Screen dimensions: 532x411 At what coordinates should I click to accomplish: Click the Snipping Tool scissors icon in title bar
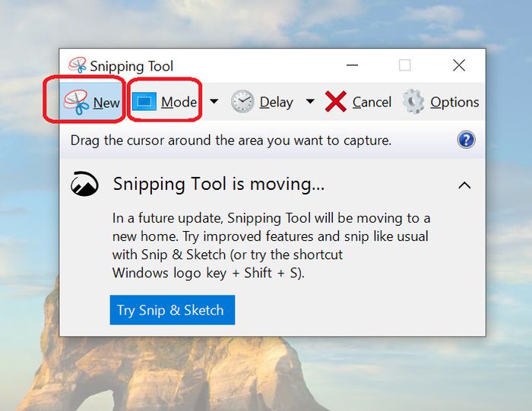[78, 65]
